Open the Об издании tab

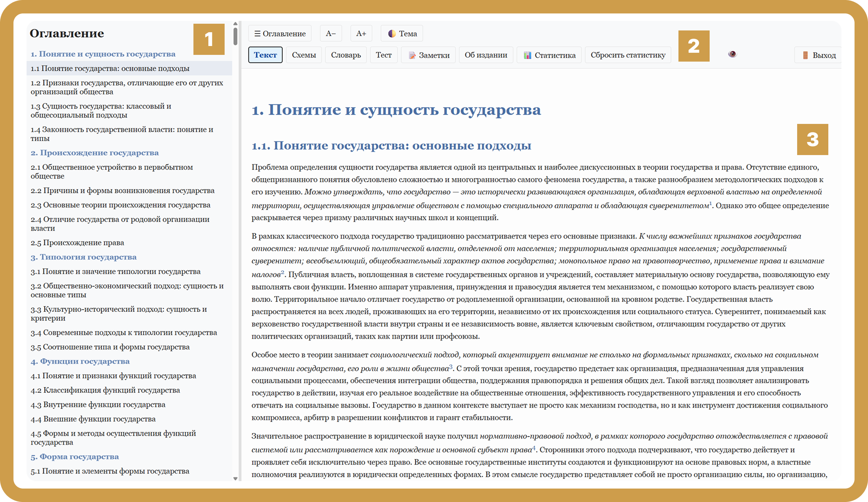point(486,55)
